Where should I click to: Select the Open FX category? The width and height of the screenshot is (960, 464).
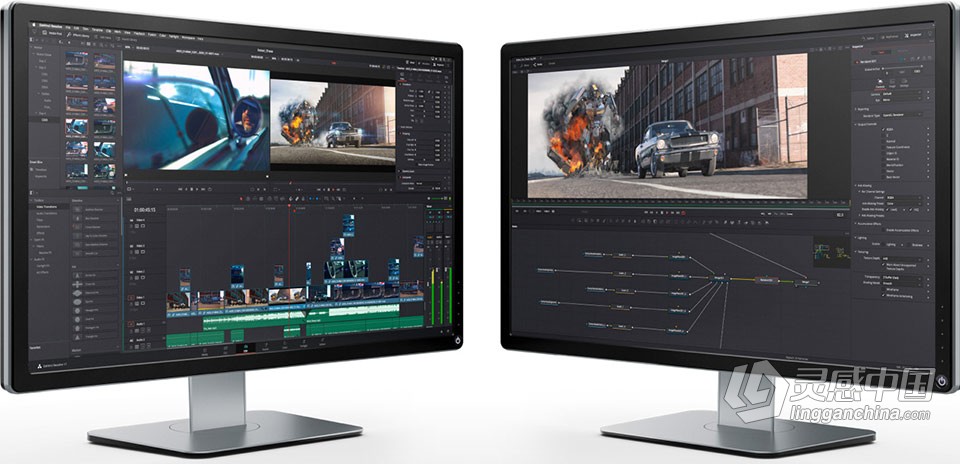pyautogui.click(x=39, y=240)
